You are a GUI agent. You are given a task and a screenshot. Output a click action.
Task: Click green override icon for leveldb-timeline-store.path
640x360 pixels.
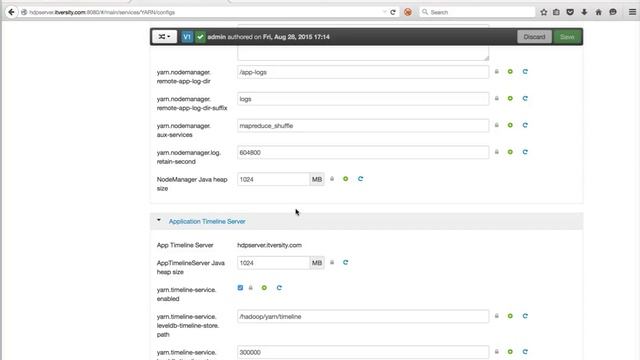pyautogui.click(x=510, y=316)
